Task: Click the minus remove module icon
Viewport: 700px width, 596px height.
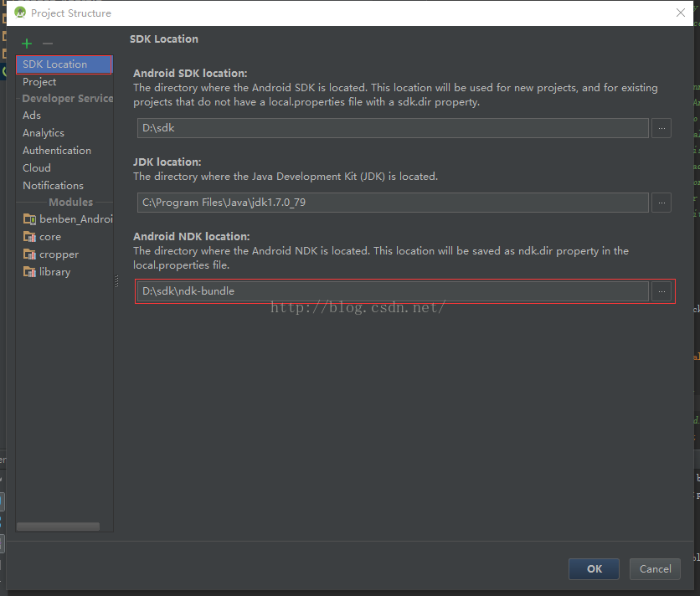Action: pos(48,44)
